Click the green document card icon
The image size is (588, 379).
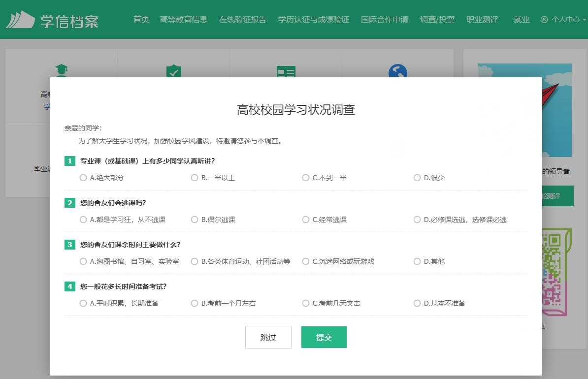click(x=286, y=71)
